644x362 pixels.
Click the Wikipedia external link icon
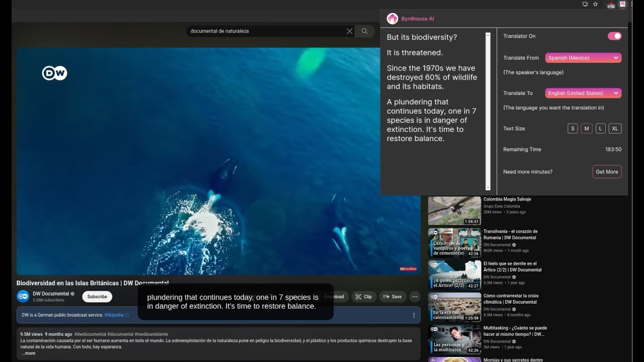pyautogui.click(x=127, y=315)
